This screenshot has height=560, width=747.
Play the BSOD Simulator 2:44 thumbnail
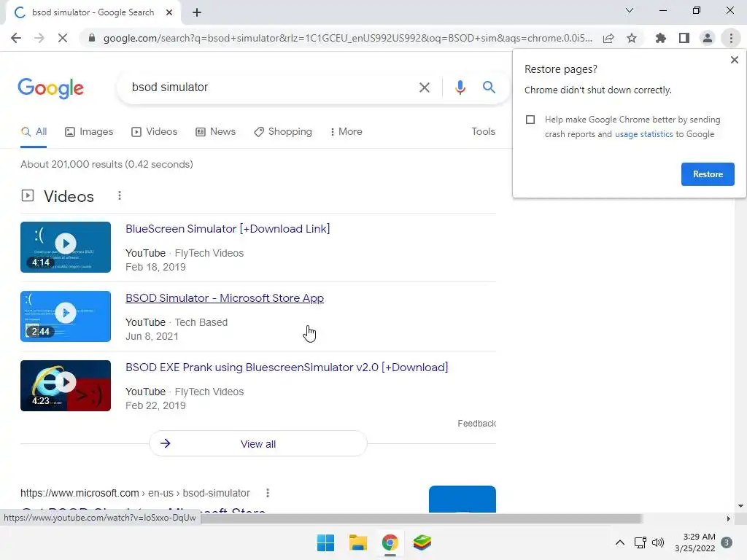coord(66,316)
